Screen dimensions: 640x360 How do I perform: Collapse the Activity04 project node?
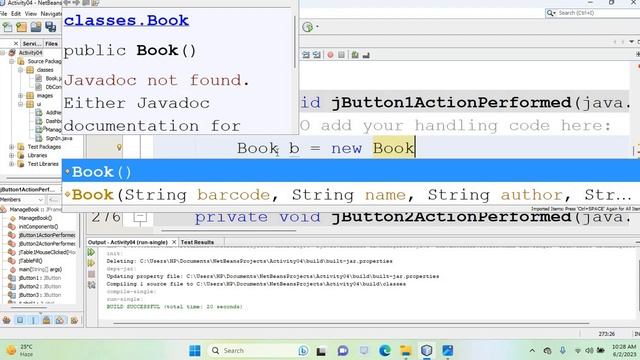[x=3, y=53]
